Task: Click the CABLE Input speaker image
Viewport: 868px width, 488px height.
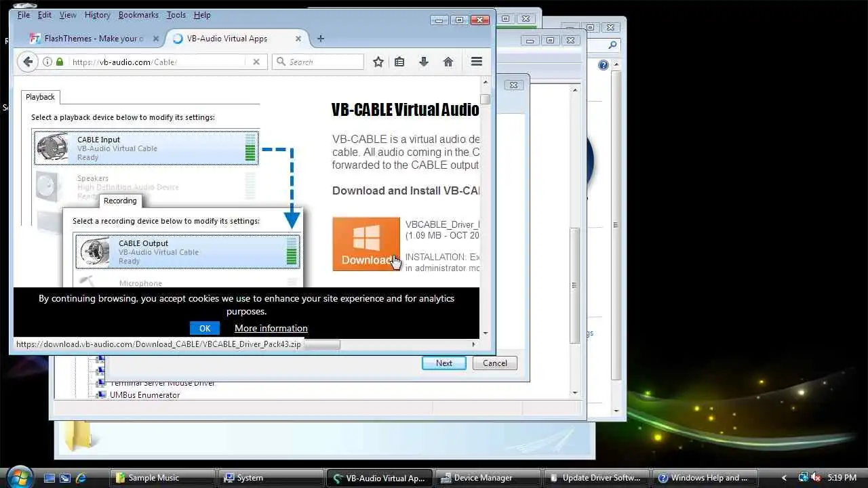Action: coord(52,148)
